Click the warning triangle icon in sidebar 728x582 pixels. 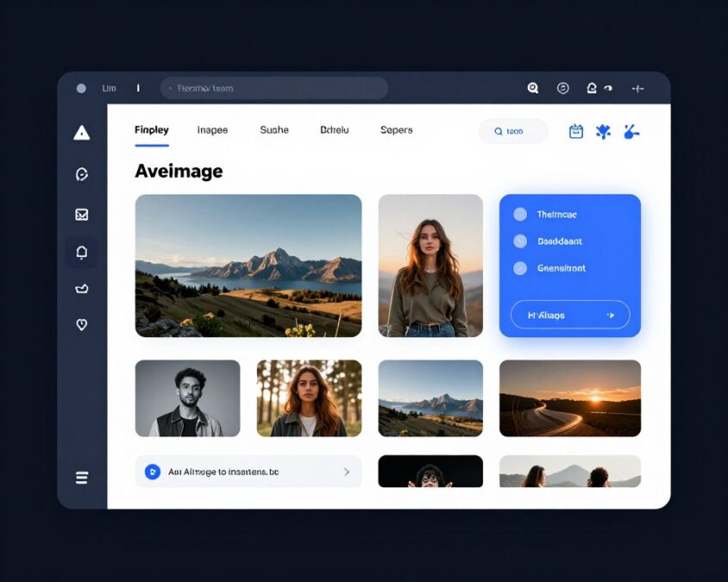(80, 133)
